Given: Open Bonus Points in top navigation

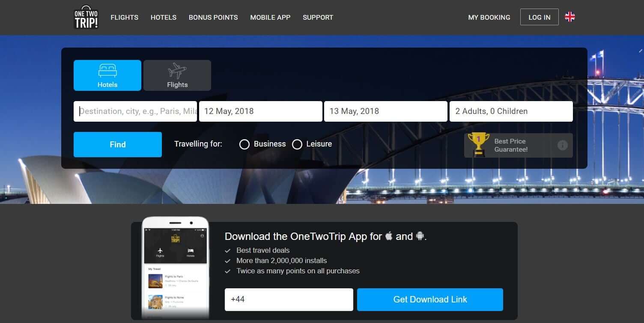Looking at the screenshot, I should click(213, 18).
